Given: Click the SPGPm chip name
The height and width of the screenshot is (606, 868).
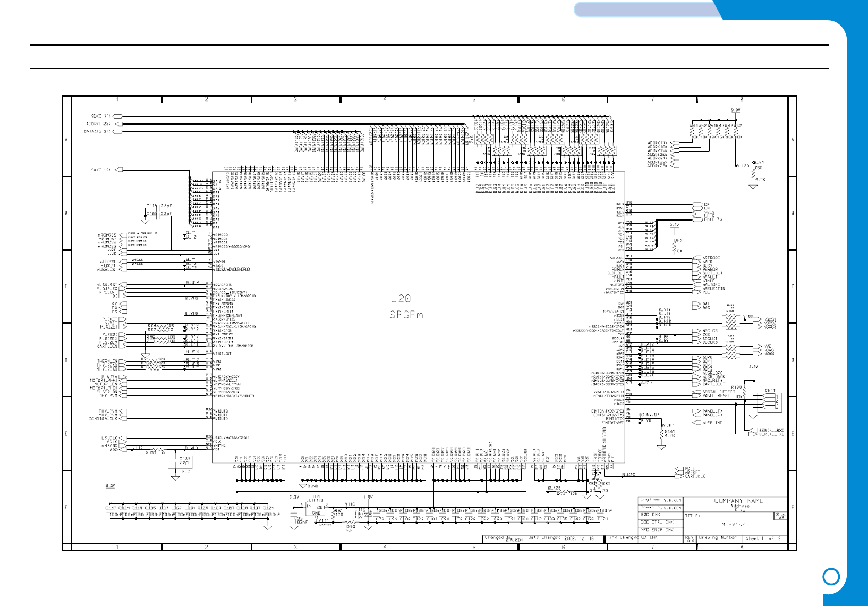Looking at the screenshot, I should [406, 315].
